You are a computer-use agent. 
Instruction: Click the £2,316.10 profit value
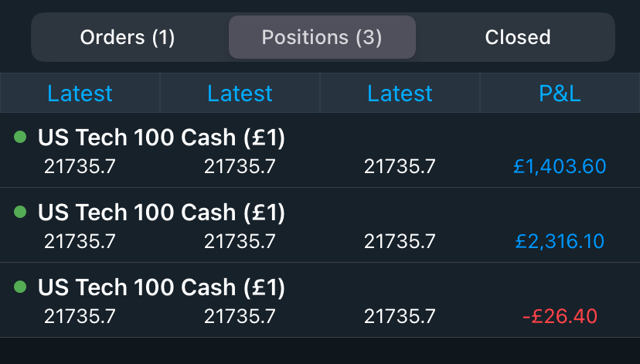tap(560, 241)
